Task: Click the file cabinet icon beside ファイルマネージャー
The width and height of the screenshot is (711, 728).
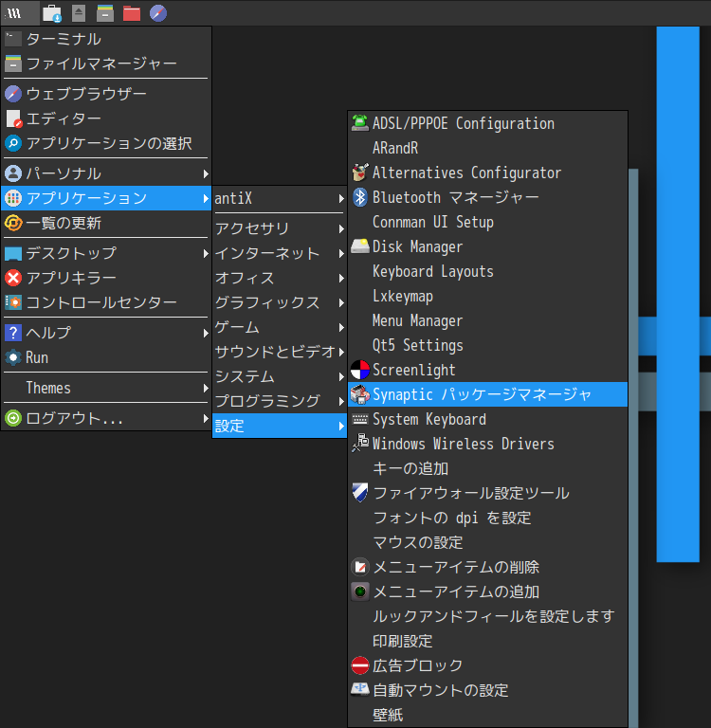Action: pyautogui.click(x=13, y=64)
